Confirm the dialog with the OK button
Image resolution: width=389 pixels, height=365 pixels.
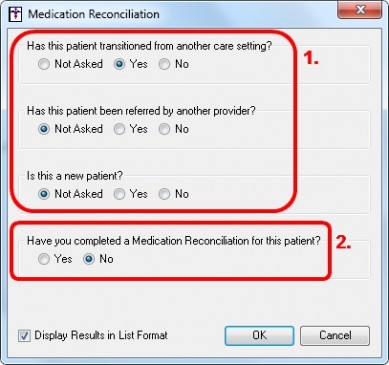pyautogui.click(x=259, y=335)
